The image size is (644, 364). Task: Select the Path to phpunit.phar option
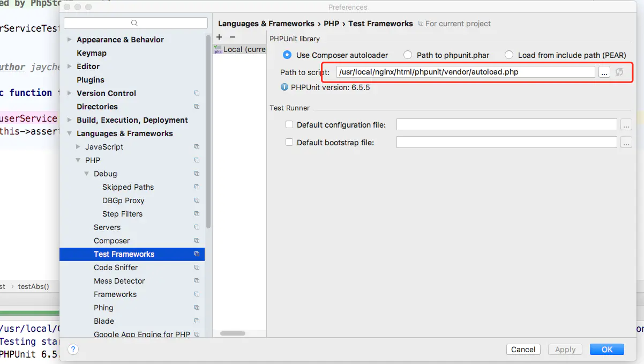click(408, 55)
